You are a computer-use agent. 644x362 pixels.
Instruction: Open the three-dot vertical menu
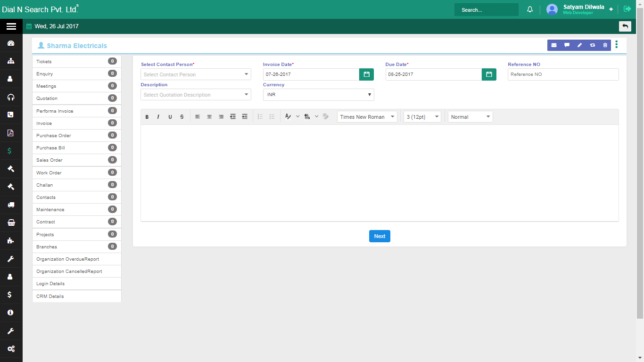617,45
